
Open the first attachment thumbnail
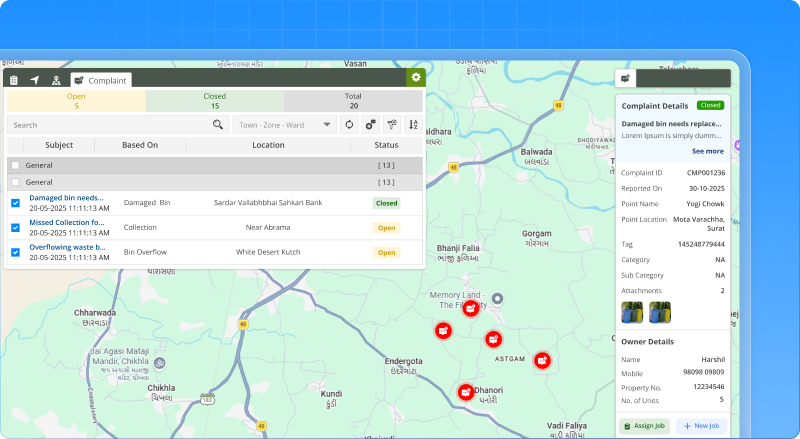632,312
